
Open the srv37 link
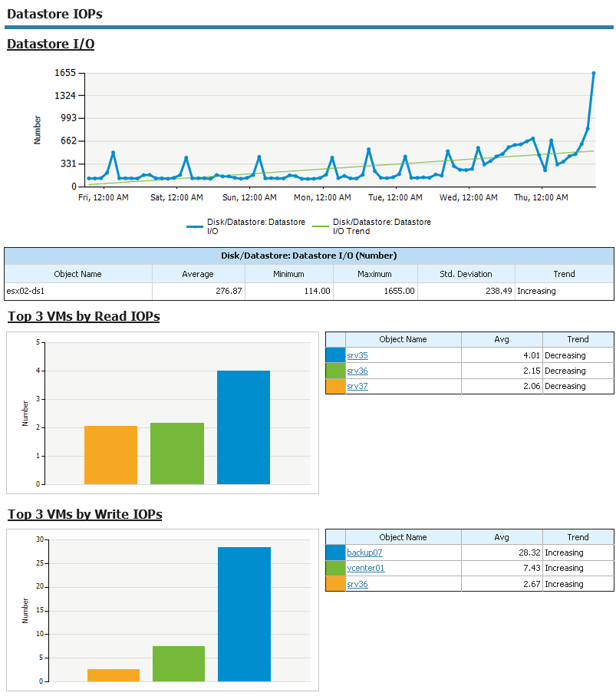click(357, 386)
